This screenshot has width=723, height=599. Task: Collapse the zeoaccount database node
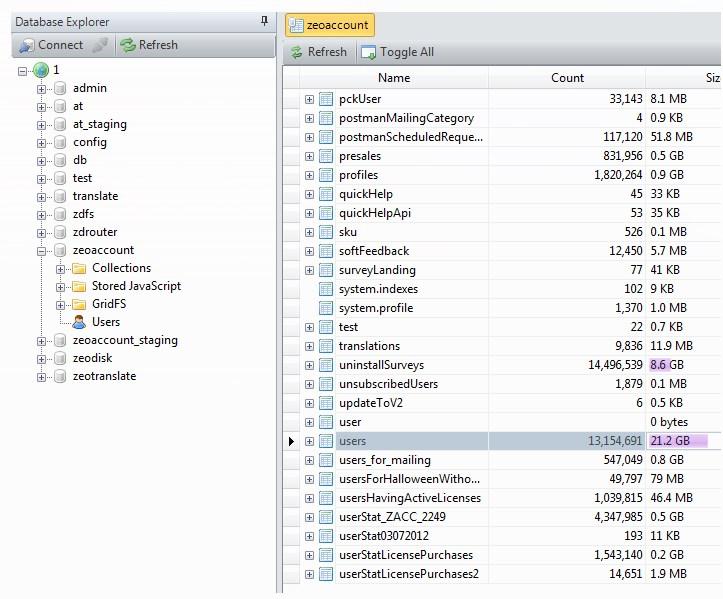pos(42,250)
